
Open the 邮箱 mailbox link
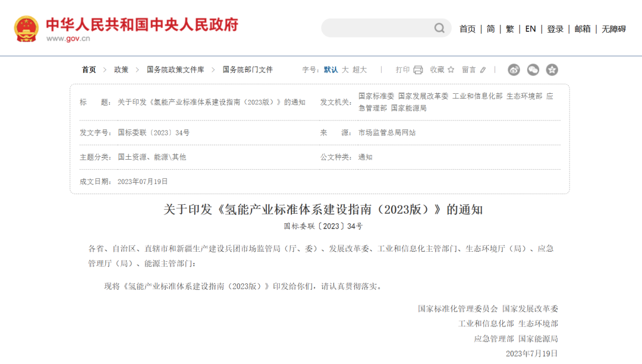583,29
